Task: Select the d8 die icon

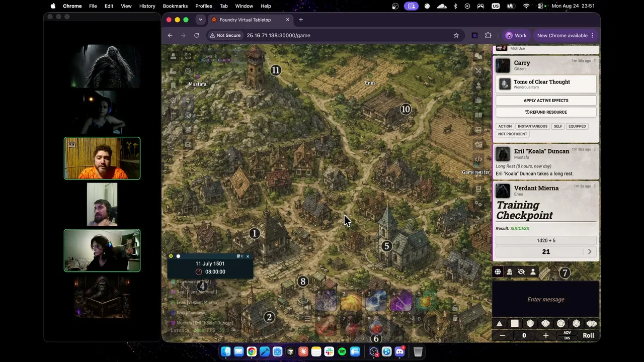Action: [530, 324]
